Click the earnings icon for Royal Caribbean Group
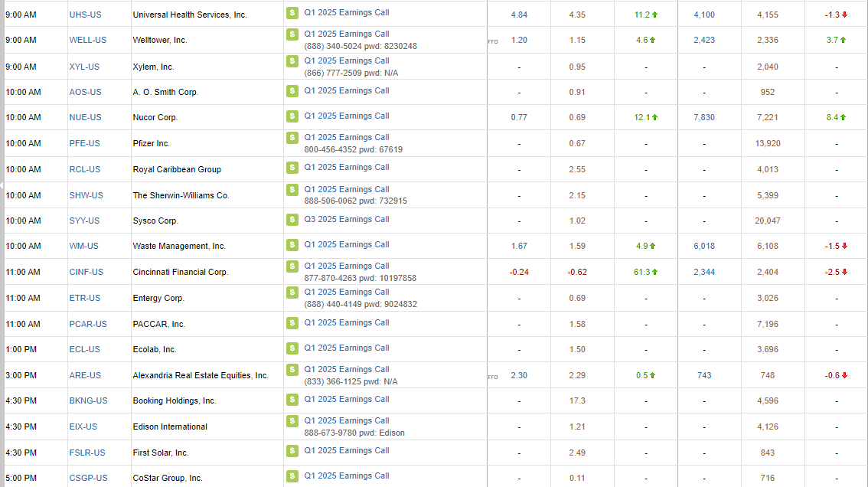This screenshot has height=487, width=868. point(292,167)
